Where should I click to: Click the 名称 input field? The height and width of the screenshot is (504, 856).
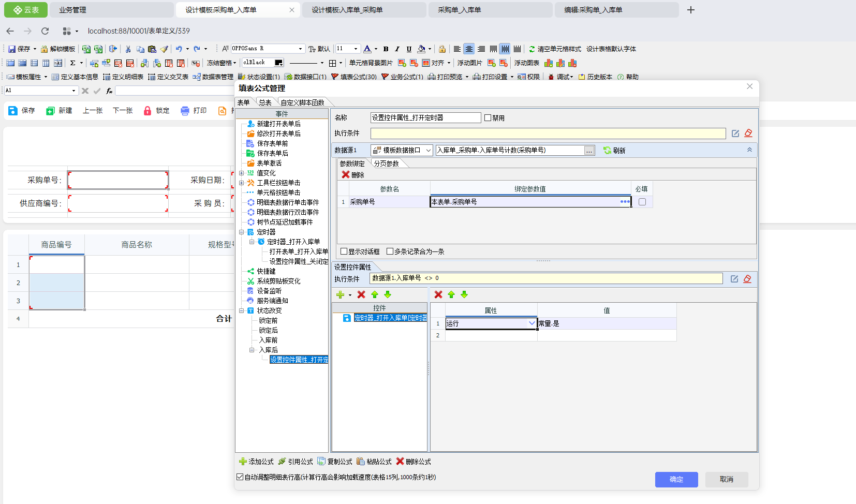[425, 118]
